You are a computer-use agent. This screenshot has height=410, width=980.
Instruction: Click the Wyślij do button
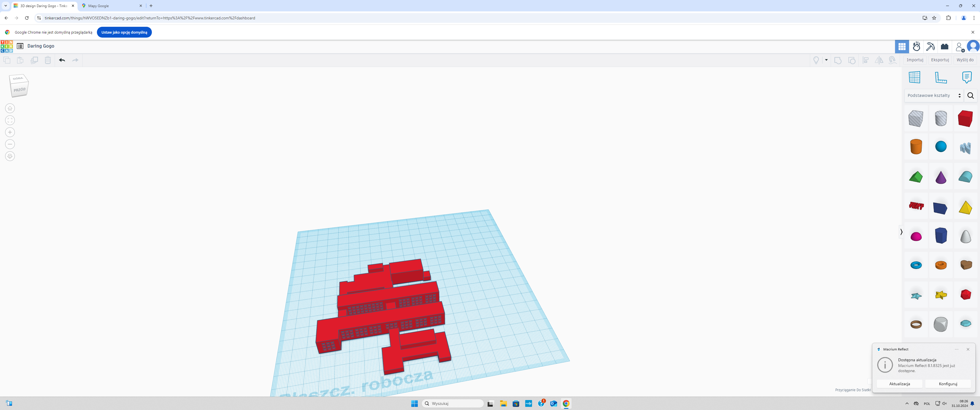tap(965, 60)
